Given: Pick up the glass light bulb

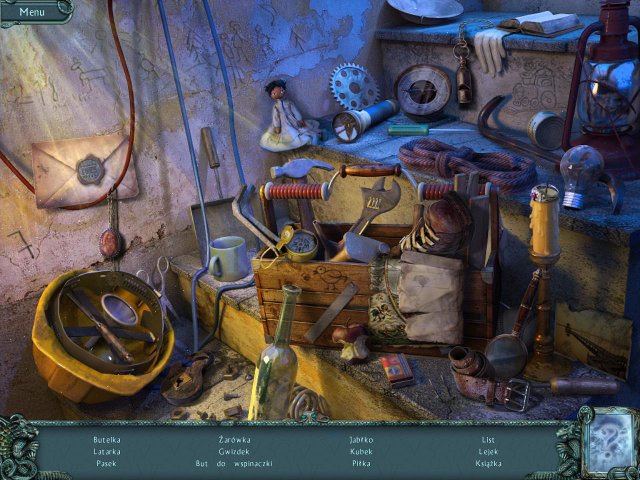Looking at the screenshot, I should click(x=580, y=176).
